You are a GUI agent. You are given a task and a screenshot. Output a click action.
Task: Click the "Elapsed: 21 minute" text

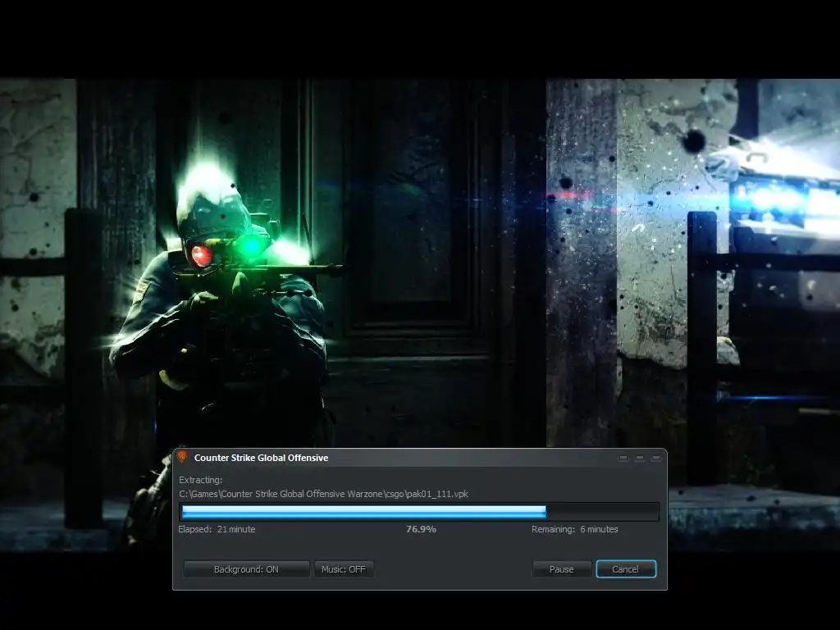[x=217, y=529]
